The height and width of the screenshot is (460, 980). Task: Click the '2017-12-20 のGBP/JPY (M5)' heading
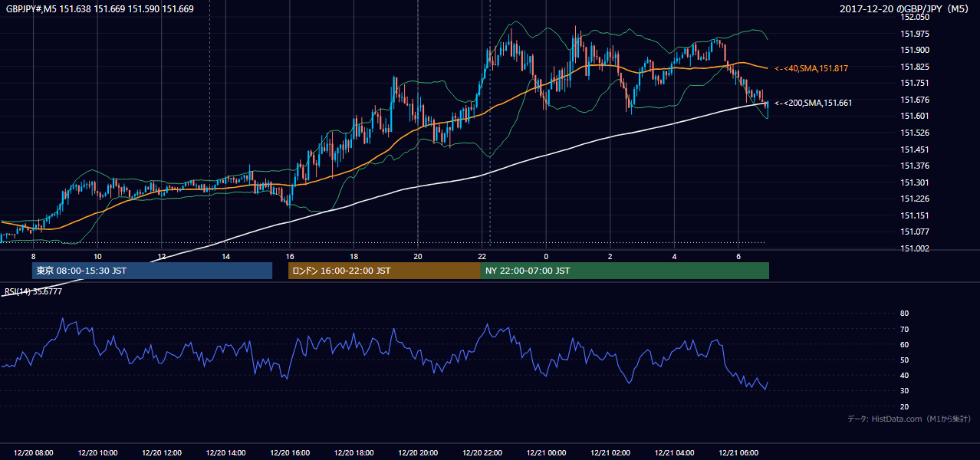click(906, 9)
